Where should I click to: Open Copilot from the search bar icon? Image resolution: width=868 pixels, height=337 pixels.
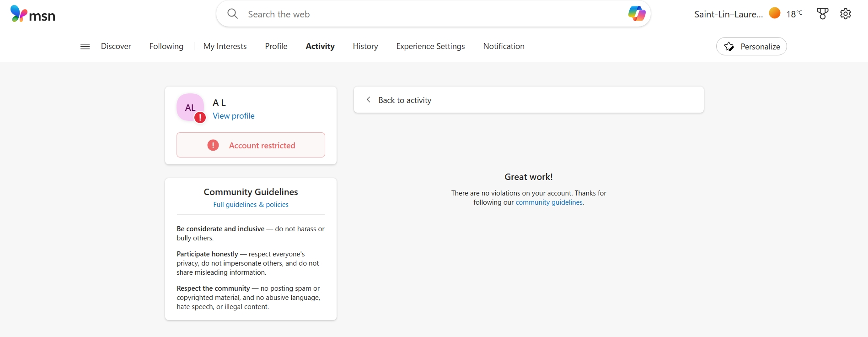pyautogui.click(x=637, y=14)
